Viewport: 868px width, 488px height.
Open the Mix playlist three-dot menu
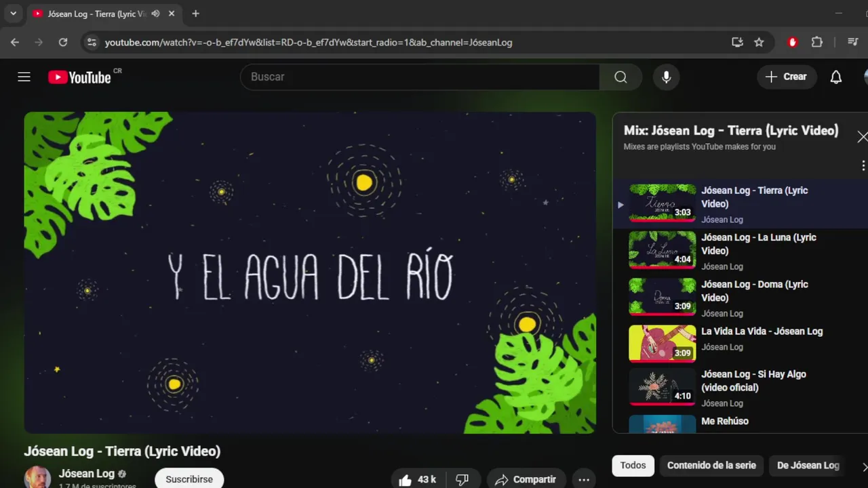(863, 165)
